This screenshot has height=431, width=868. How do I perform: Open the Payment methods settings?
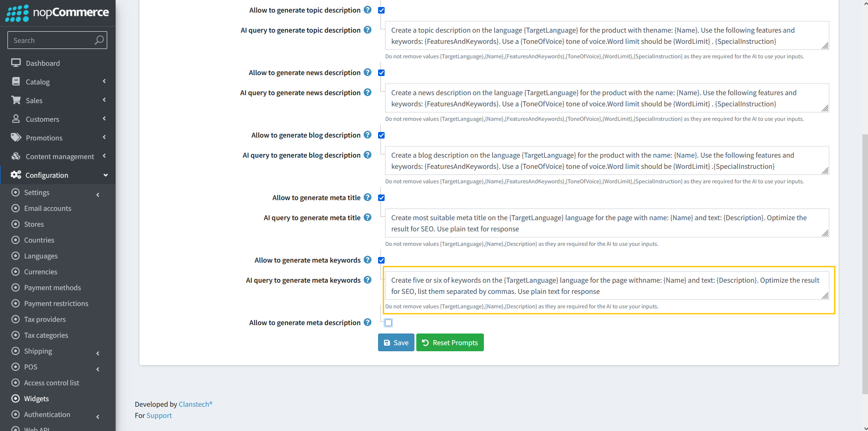pyautogui.click(x=52, y=287)
